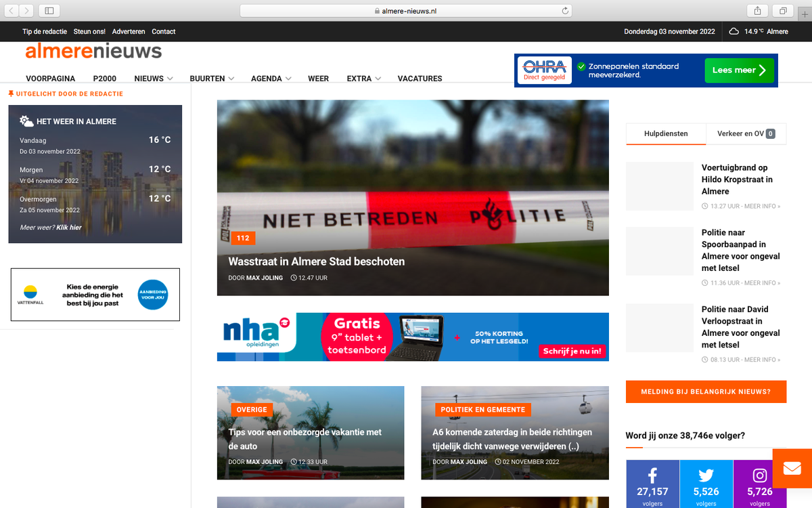Open Instagram followers tile
The height and width of the screenshot is (508, 812).
pyautogui.click(x=760, y=484)
